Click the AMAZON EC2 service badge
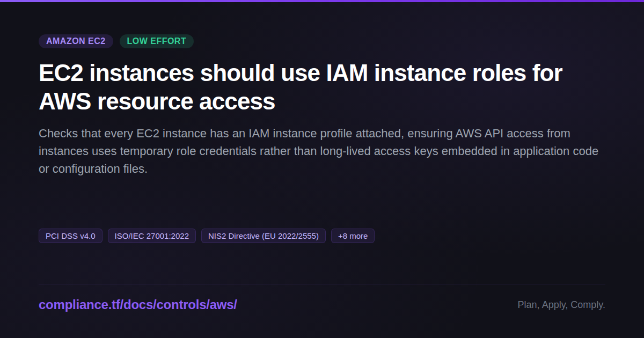This screenshot has width=644, height=338. pyautogui.click(x=76, y=41)
